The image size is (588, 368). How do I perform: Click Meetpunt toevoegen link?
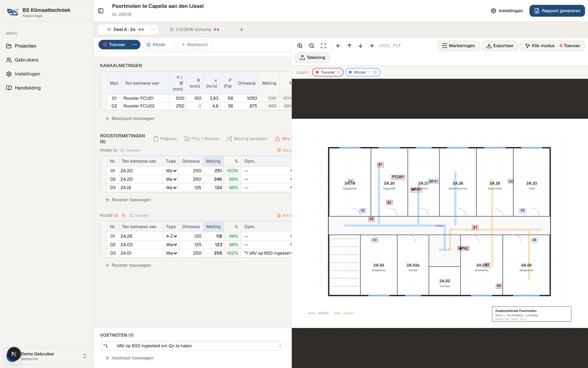(x=130, y=118)
